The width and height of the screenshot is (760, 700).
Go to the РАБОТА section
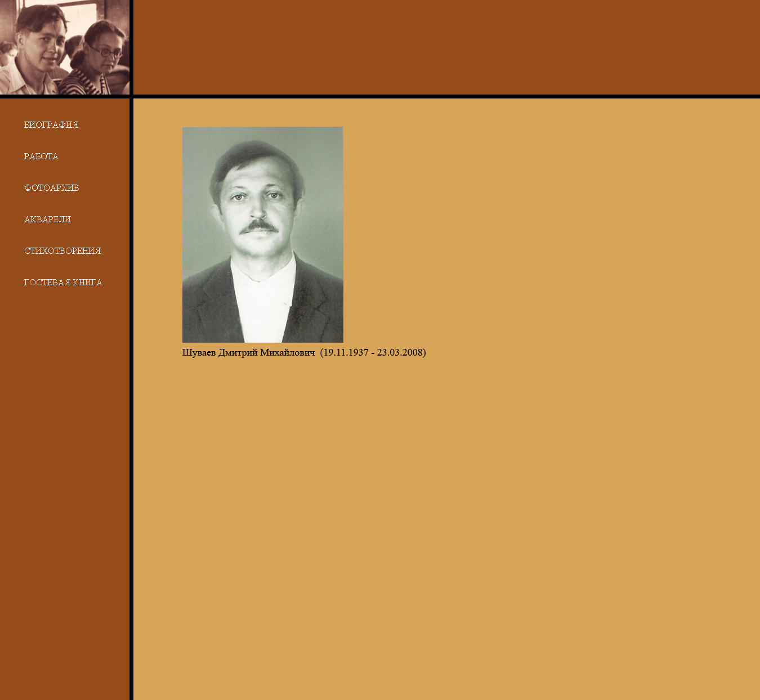point(41,156)
